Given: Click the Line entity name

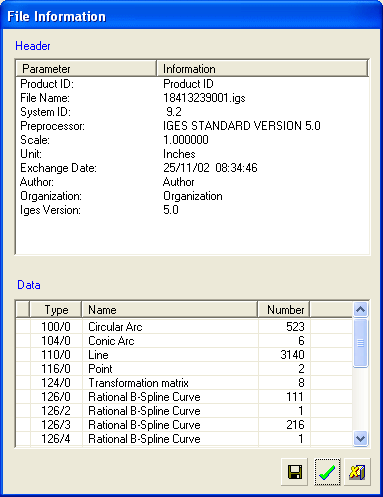Looking at the screenshot, I should click(98, 355).
